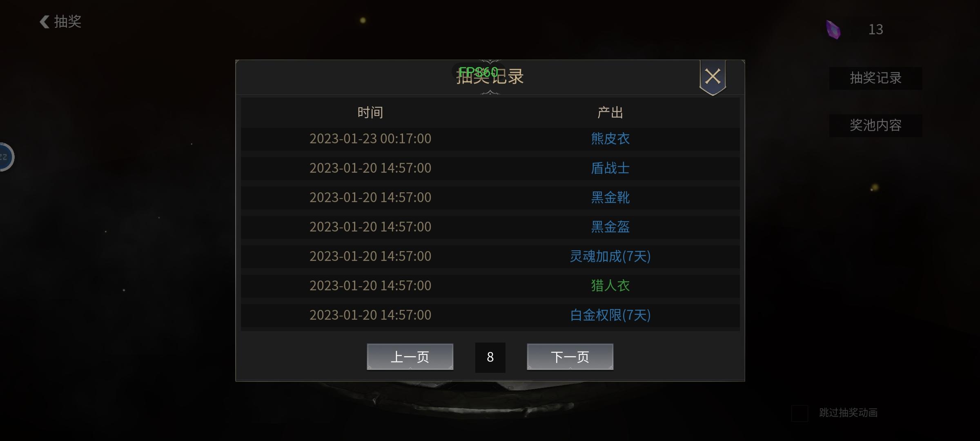Select the green 猎人衣 reward entry

(610, 286)
